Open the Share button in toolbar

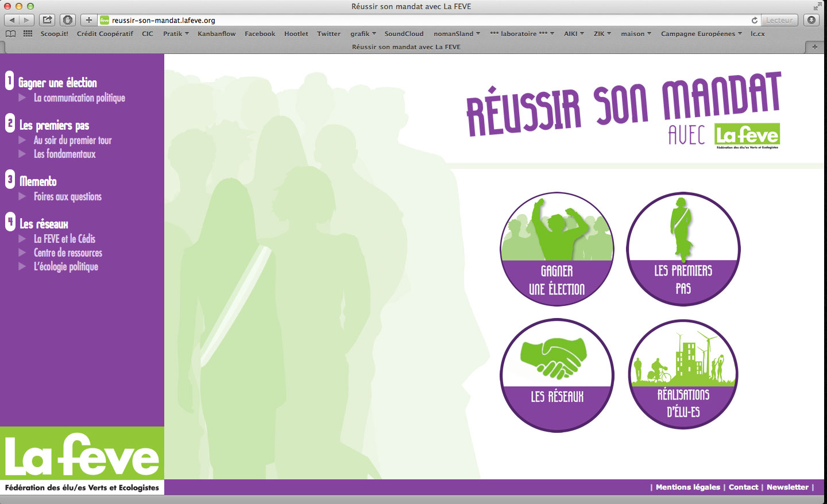47,20
